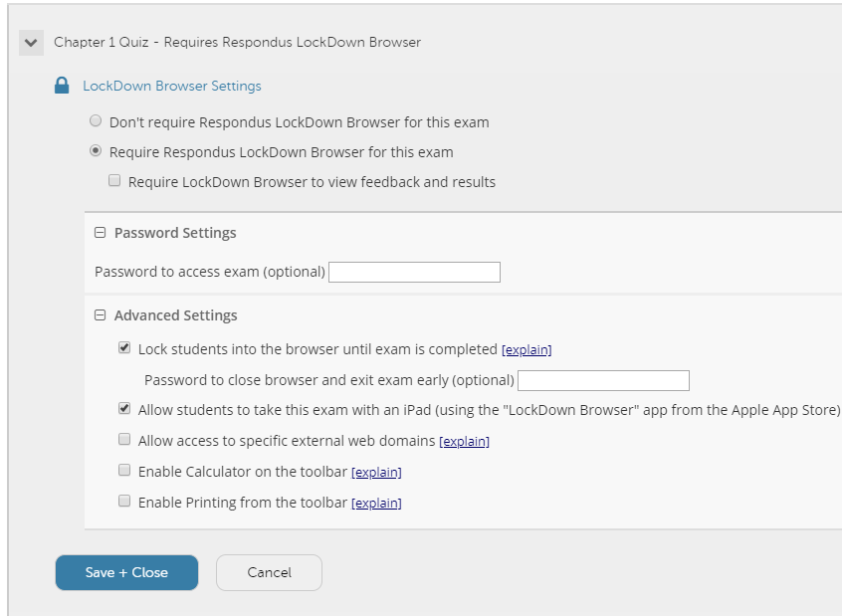The image size is (842, 616).
Task: Focus the exit exam early password field
Action: (x=603, y=381)
